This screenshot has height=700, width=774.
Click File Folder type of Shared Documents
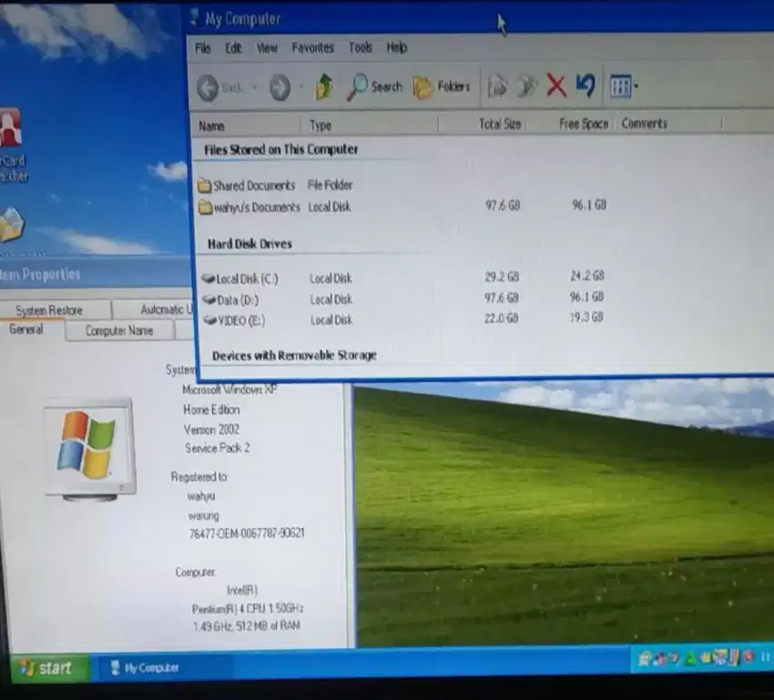click(330, 185)
